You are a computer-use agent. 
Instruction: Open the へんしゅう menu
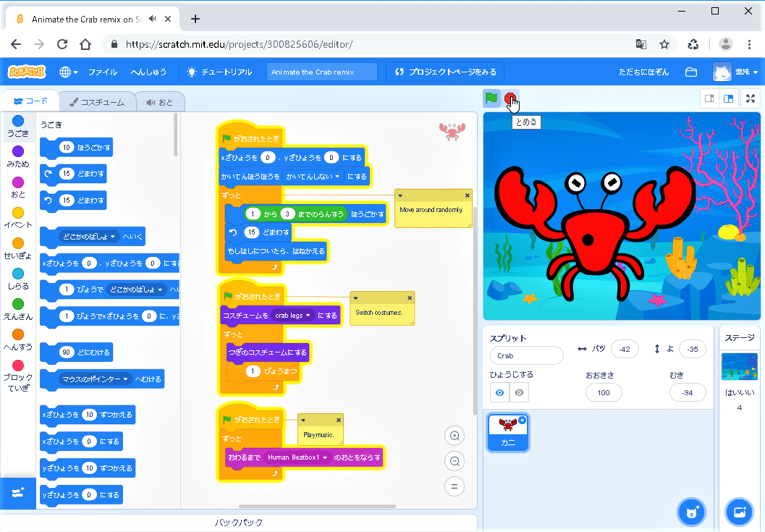[x=148, y=72]
